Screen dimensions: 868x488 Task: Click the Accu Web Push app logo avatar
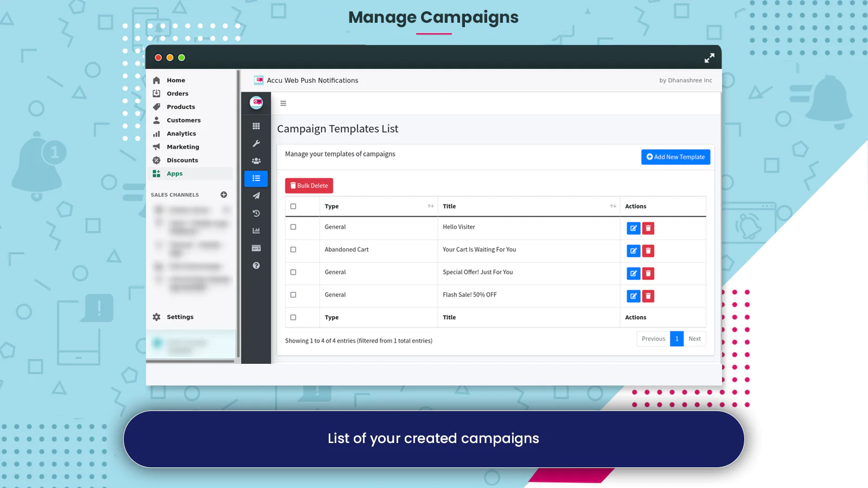coord(256,102)
